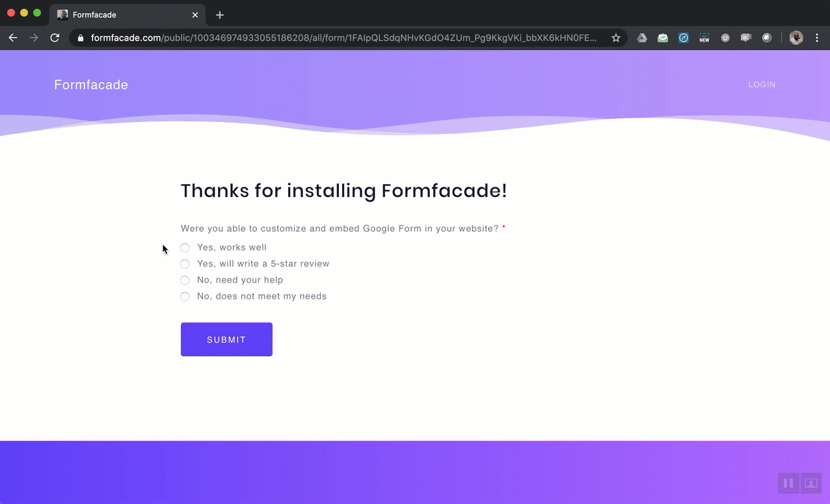Click the green envelope extension icon

click(x=662, y=38)
